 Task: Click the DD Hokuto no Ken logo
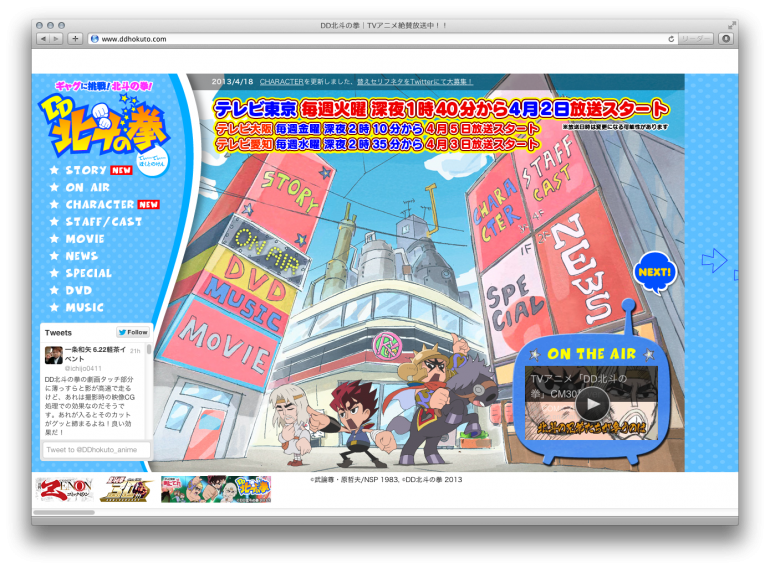coord(105,124)
